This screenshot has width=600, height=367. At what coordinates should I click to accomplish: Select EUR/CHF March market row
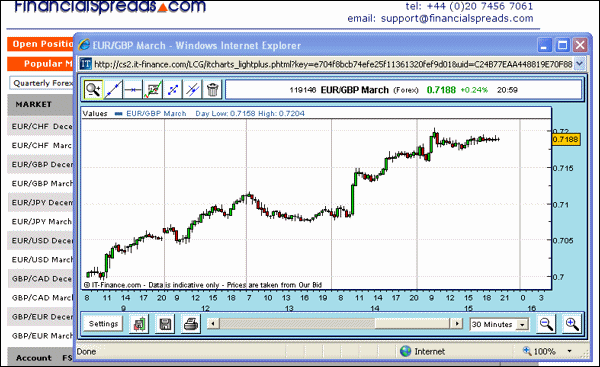(41, 145)
